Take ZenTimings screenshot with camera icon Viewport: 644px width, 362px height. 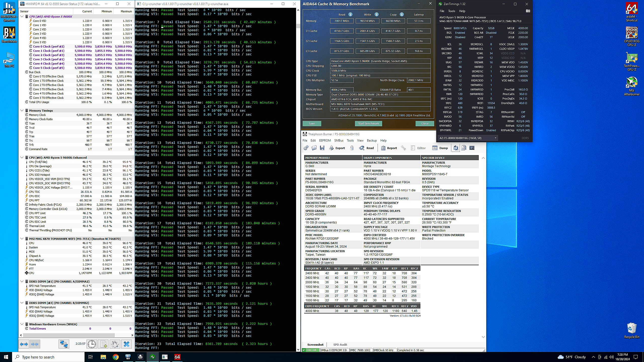tap(528, 11)
